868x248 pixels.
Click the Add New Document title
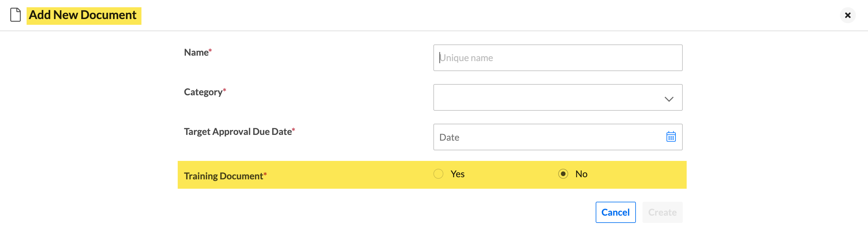pos(83,15)
